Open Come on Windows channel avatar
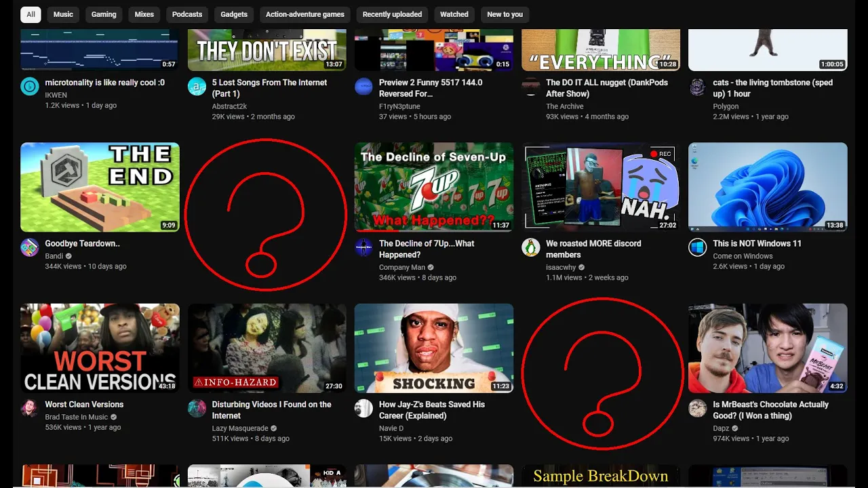Viewport: 868px width, 488px height. click(698, 247)
